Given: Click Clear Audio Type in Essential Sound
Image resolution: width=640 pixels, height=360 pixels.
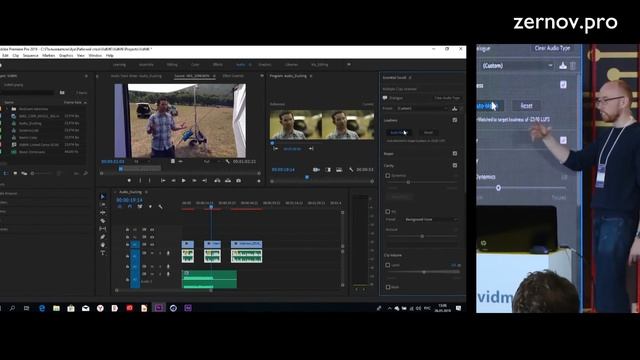Looking at the screenshot, I should point(447,98).
